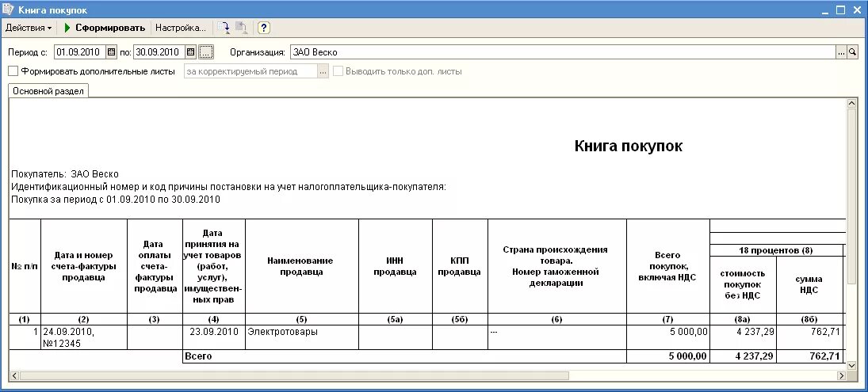Click the КПП продавца column header
Image resolution: width=868 pixels, height=392 pixels.
460,267
